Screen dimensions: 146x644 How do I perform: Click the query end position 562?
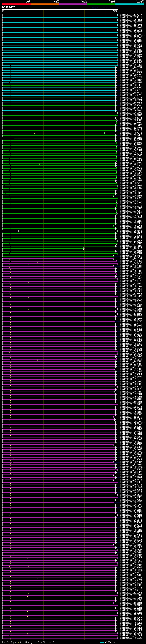click(x=115, y=11)
